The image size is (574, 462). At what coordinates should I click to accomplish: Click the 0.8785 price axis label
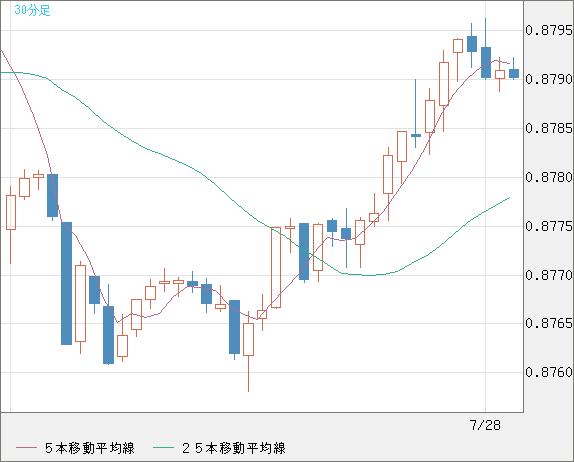pos(549,128)
